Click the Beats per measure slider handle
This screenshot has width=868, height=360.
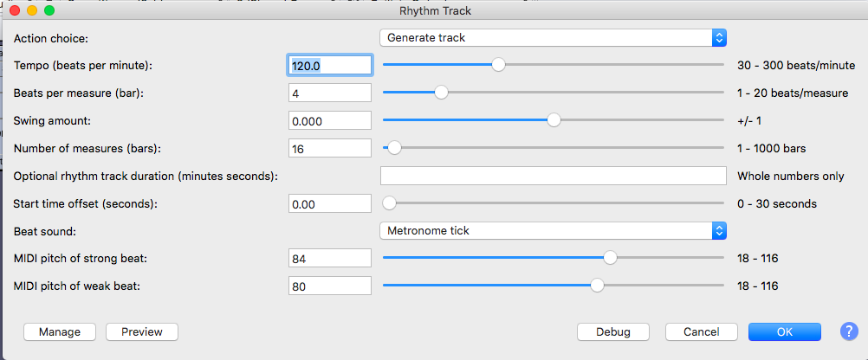tap(441, 93)
